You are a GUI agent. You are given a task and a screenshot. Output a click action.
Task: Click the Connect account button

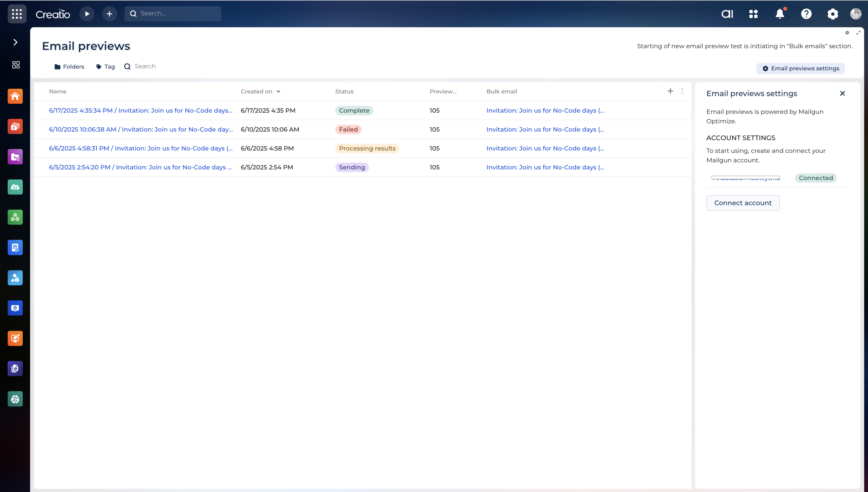743,203
